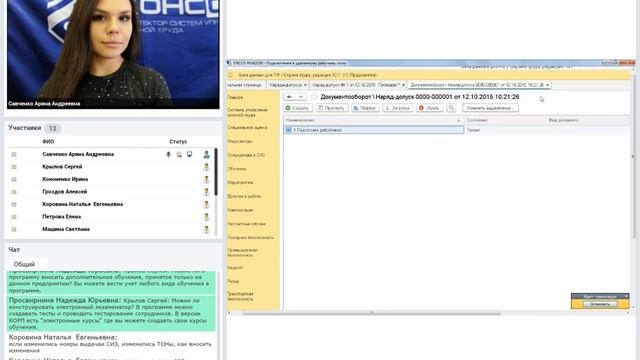Open 'Обучение' sidebar section
This screenshot has width=640, height=360.
(x=237, y=169)
